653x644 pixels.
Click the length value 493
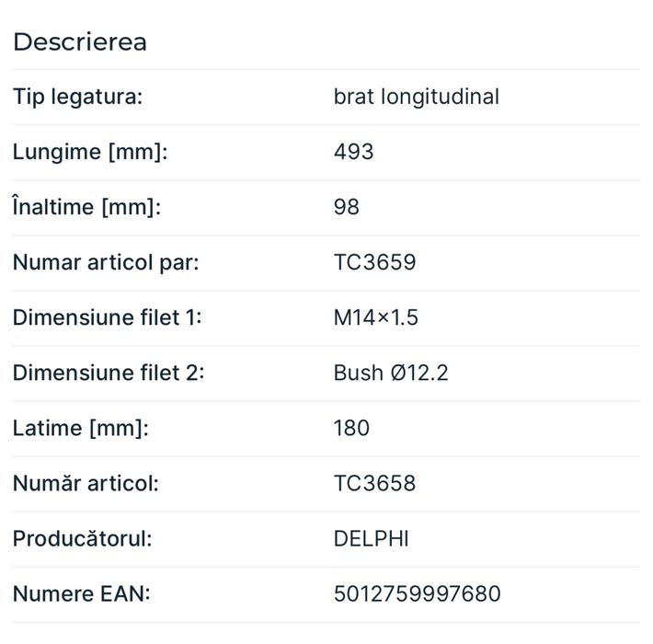coord(353,152)
